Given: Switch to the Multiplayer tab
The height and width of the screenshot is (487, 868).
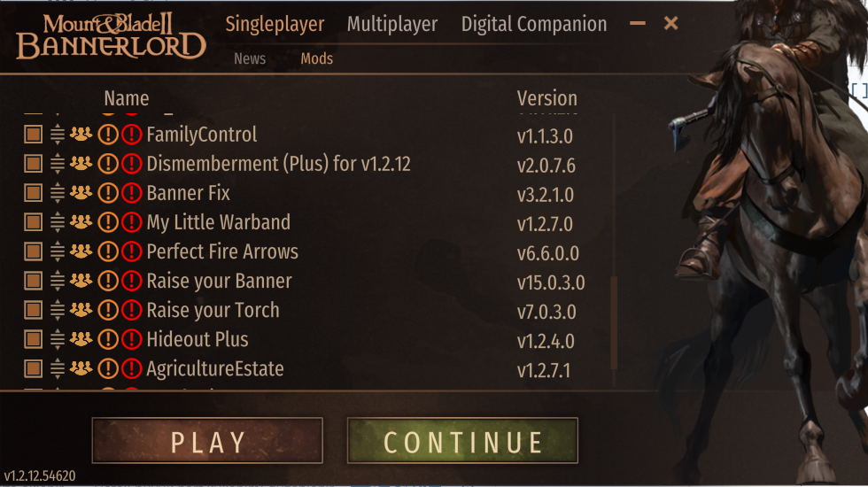Looking at the screenshot, I should (391, 25).
